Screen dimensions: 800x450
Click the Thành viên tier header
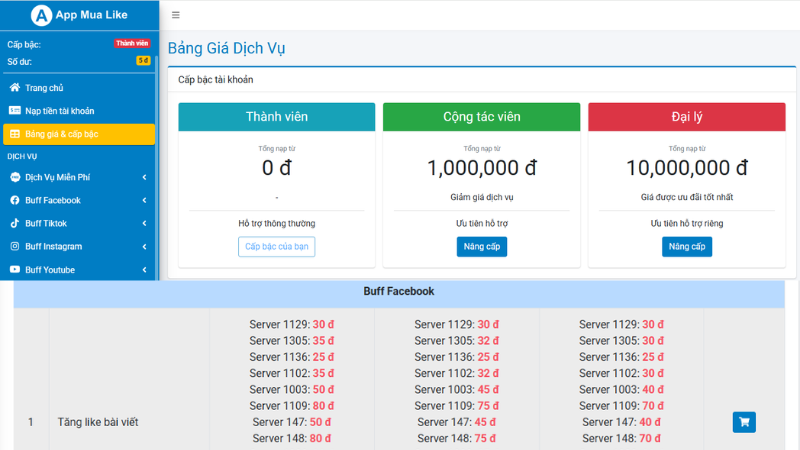[277, 117]
